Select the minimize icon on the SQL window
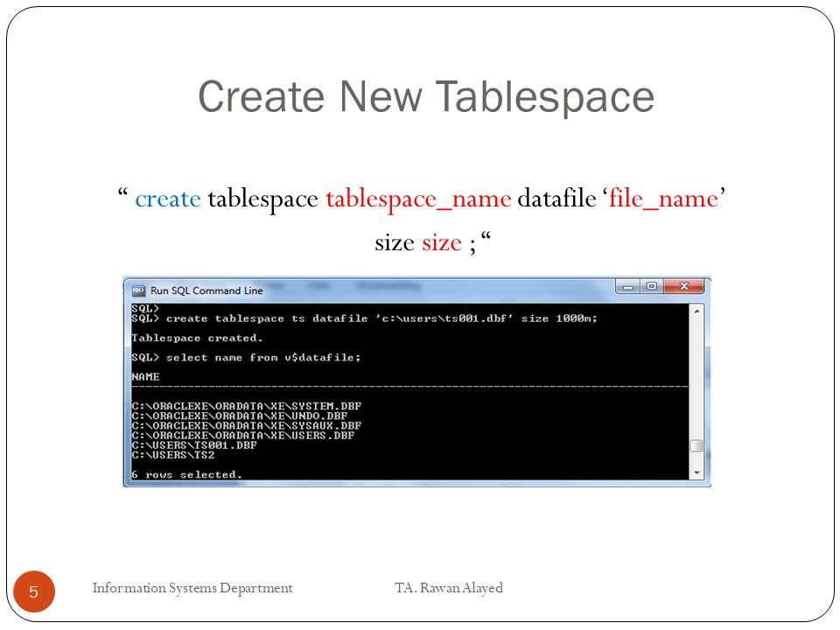Image resolution: width=840 pixels, height=630 pixels. click(x=626, y=285)
